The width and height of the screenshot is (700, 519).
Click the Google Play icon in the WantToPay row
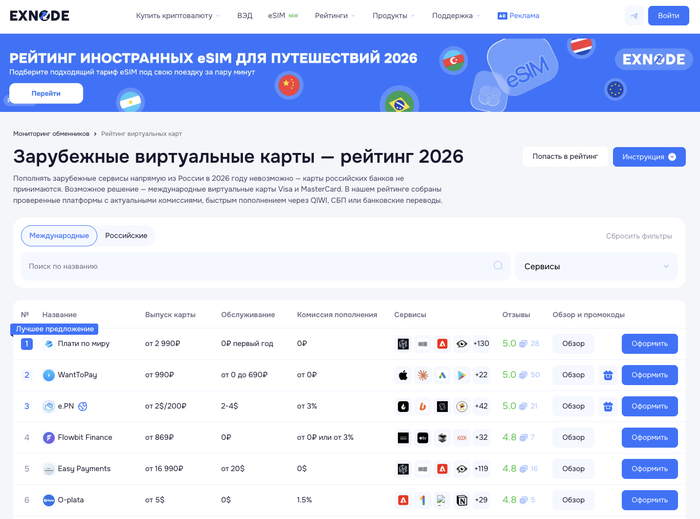pos(462,375)
